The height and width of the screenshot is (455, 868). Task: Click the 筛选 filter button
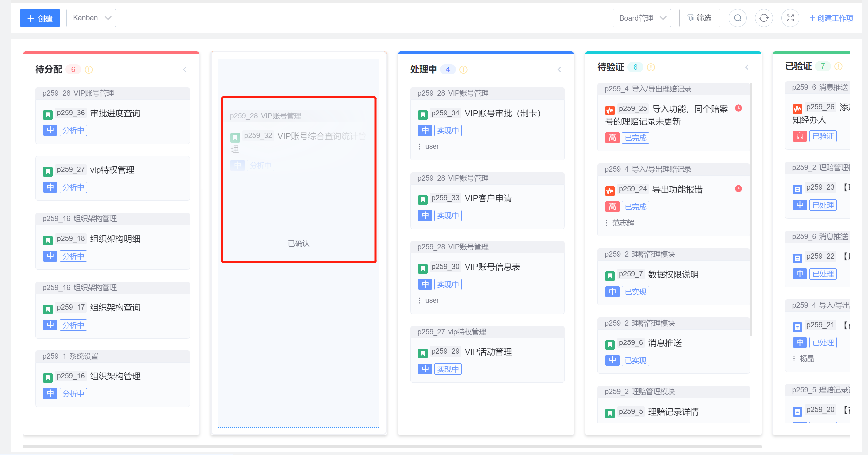(x=699, y=18)
